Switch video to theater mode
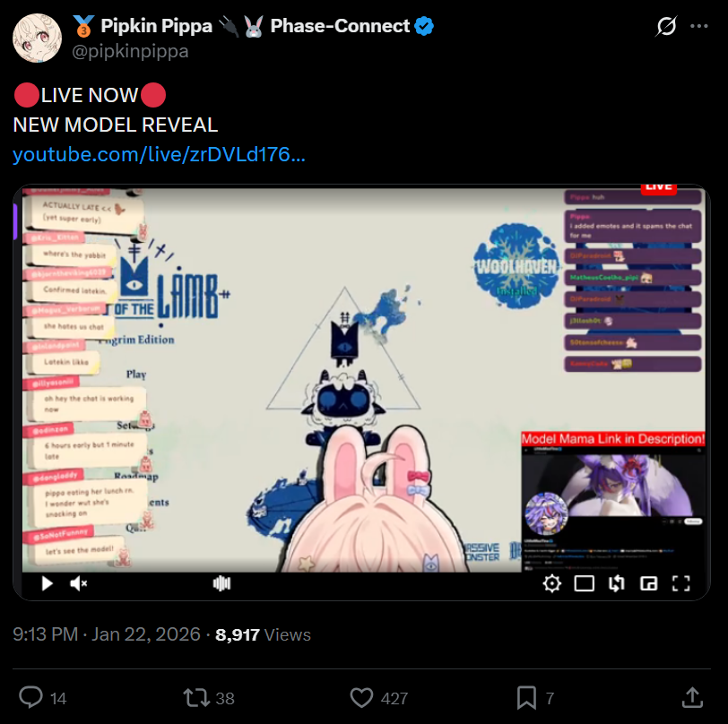Image resolution: width=728 pixels, height=724 pixels. coord(584,583)
